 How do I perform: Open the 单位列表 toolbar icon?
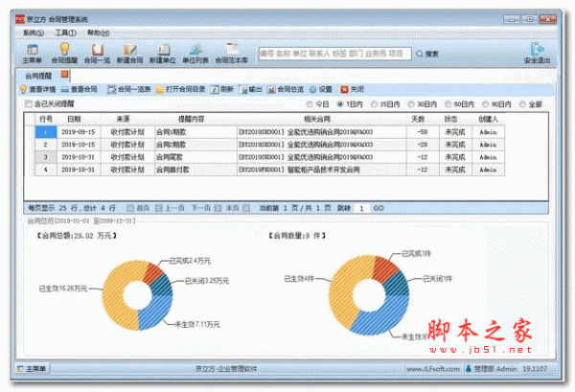(195, 54)
